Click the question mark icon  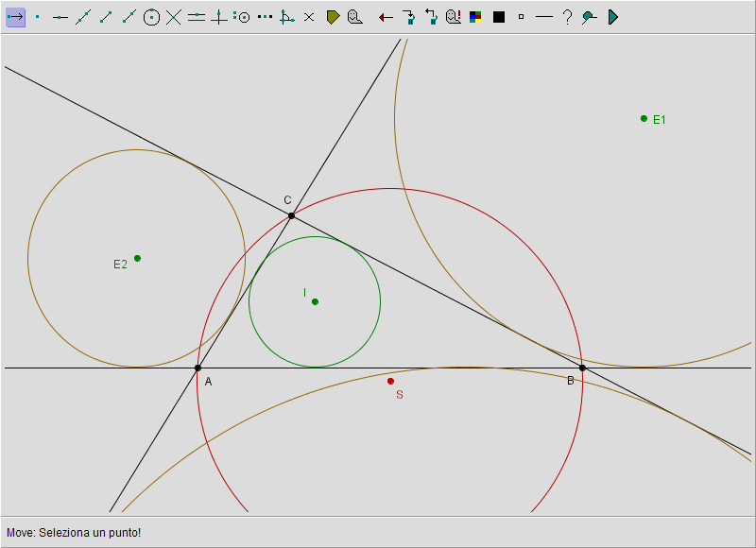click(x=568, y=17)
